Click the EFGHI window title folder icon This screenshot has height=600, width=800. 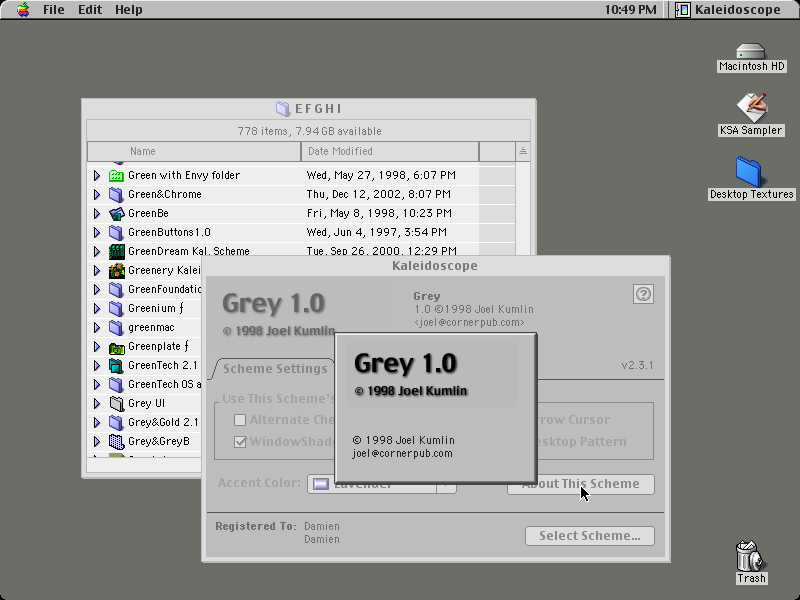click(282, 109)
